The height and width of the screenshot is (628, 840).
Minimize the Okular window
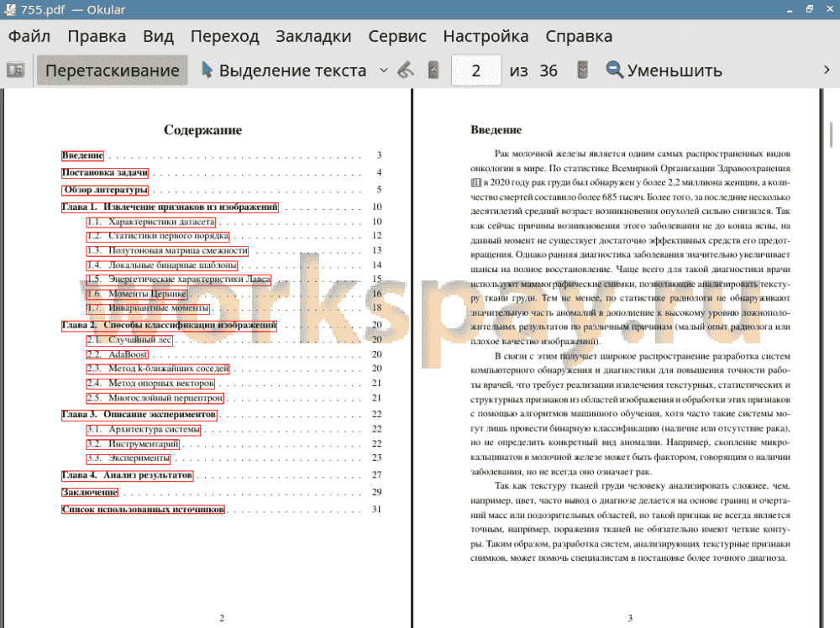(790, 9)
